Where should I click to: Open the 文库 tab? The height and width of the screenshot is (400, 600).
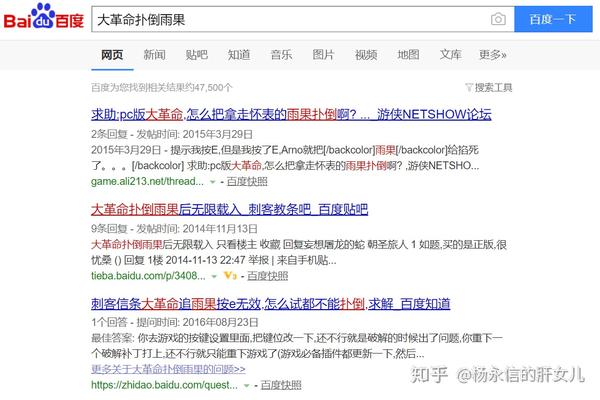click(450, 55)
